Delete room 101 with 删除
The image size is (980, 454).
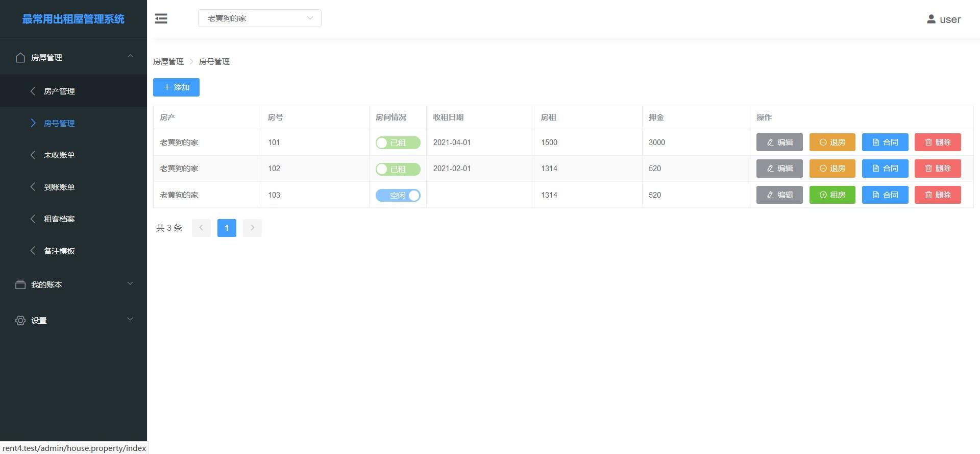click(x=938, y=142)
